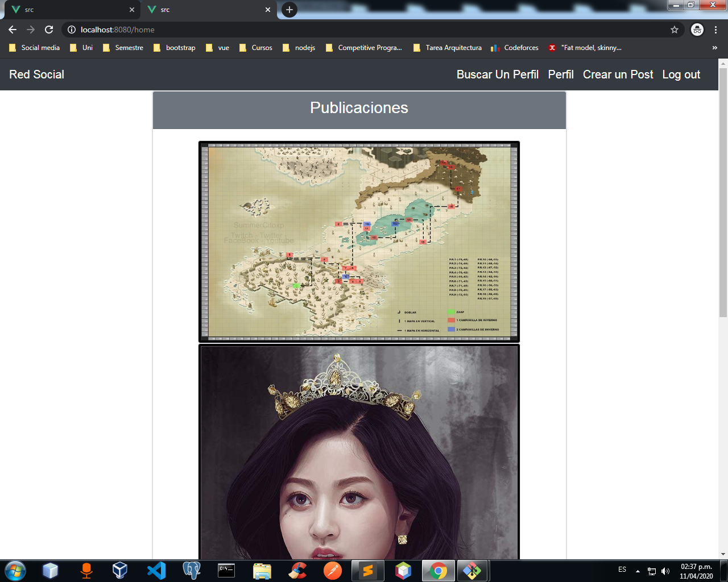Open the Chrome three-dot menu
This screenshot has height=582, width=728.
[715, 30]
